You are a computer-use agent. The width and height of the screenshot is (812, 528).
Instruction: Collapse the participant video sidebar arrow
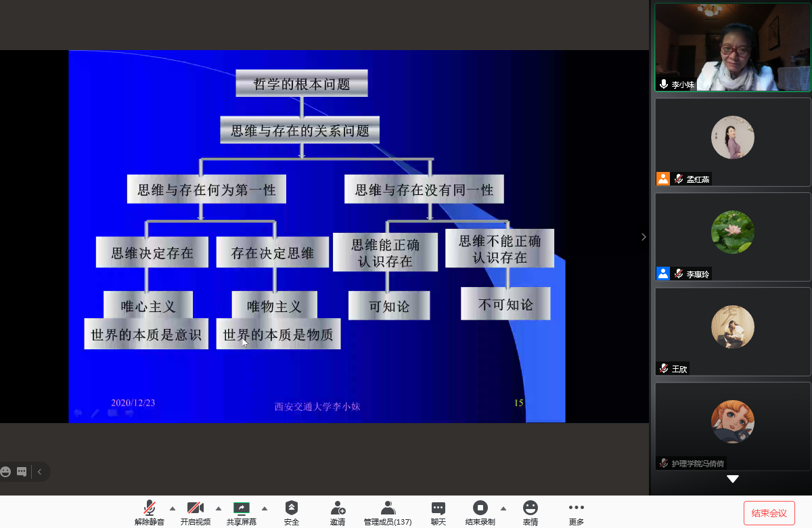(x=644, y=237)
